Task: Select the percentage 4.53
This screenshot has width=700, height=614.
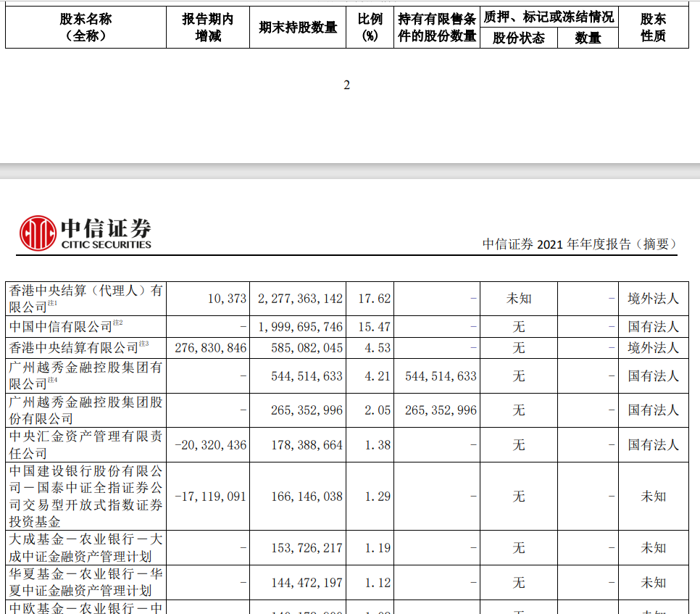Action: (x=378, y=348)
